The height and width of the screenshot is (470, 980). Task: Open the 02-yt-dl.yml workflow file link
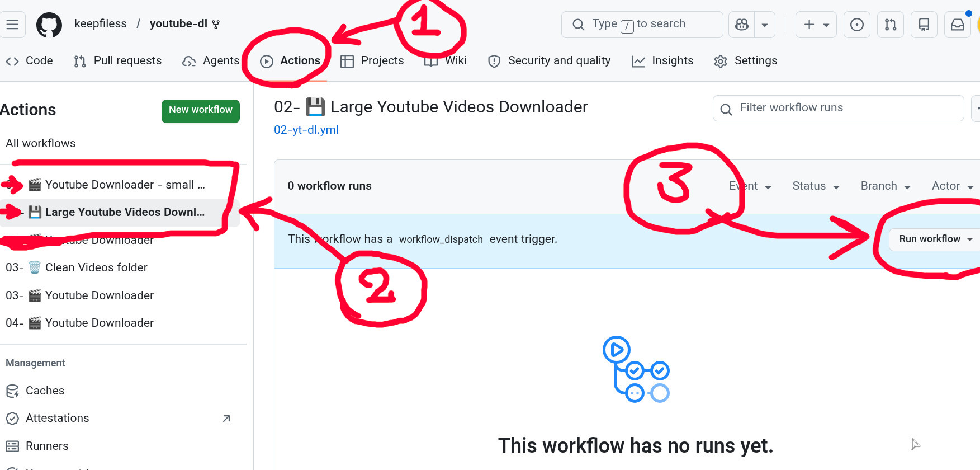pyautogui.click(x=306, y=130)
